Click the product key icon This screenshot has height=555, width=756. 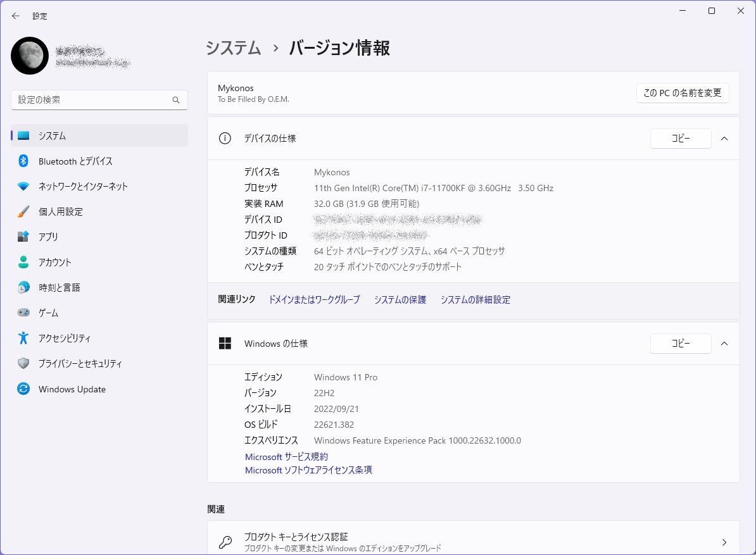[225, 542]
